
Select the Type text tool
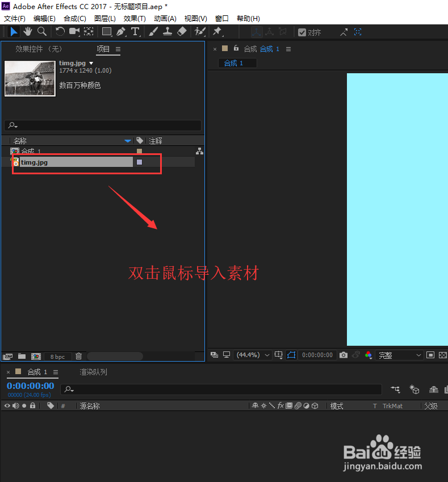[x=135, y=32]
